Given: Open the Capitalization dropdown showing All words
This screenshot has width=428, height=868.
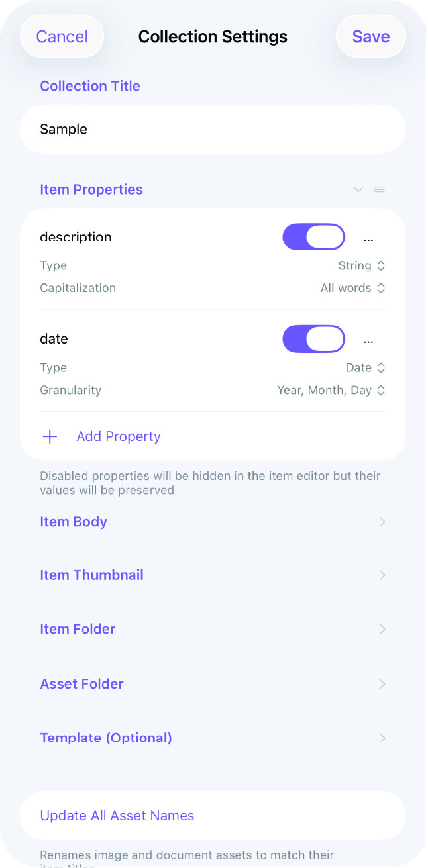Looking at the screenshot, I should pyautogui.click(x=353, y=288).
